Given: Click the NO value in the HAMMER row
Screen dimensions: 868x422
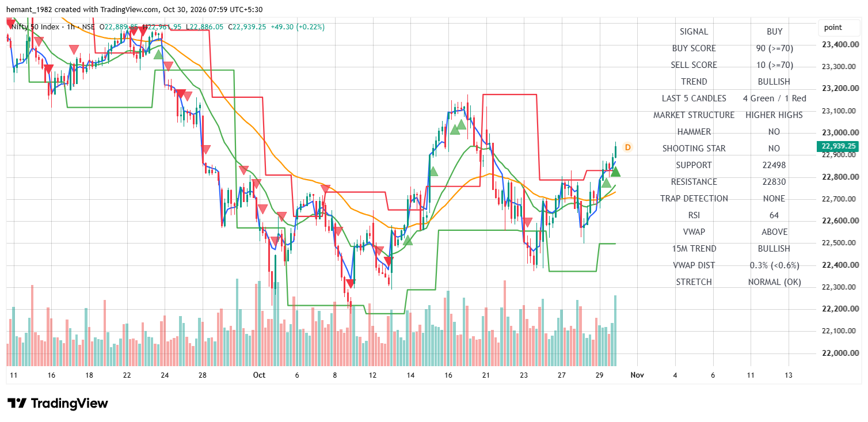Looking at the screenshot, I should pyautogui.click(x=774, y=132).
